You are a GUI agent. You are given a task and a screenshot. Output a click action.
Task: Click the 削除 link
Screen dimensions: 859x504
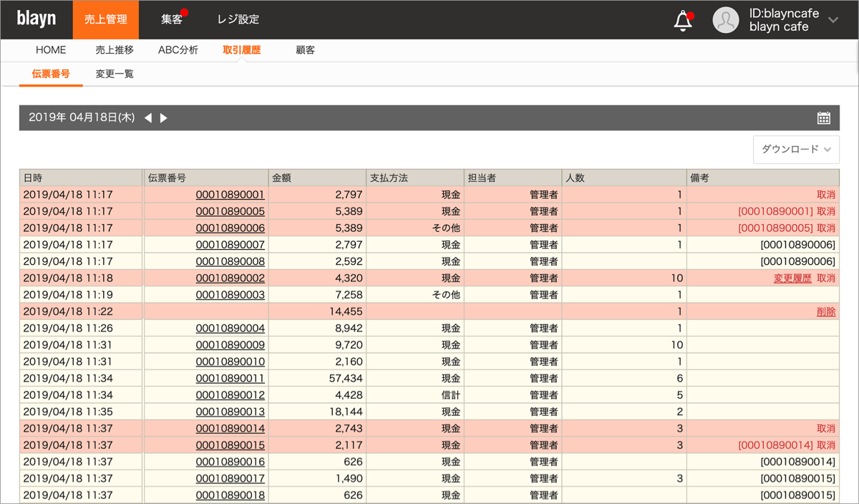click(825, 311)
